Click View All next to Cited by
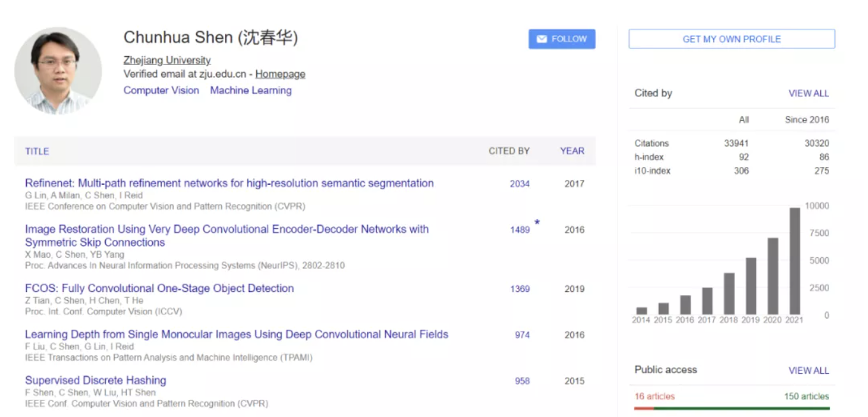This screenshot has height=417, width=868. click(808, 93)
